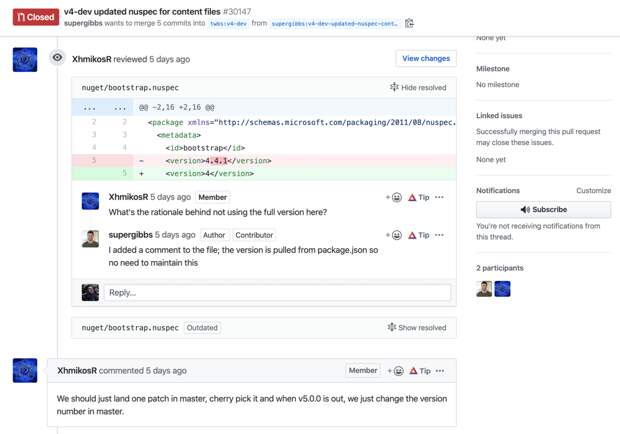Open XhmikosR avatar beside cherry pick comment
The width and height of the screenshot is (620, 434).
tap(25, 370)
